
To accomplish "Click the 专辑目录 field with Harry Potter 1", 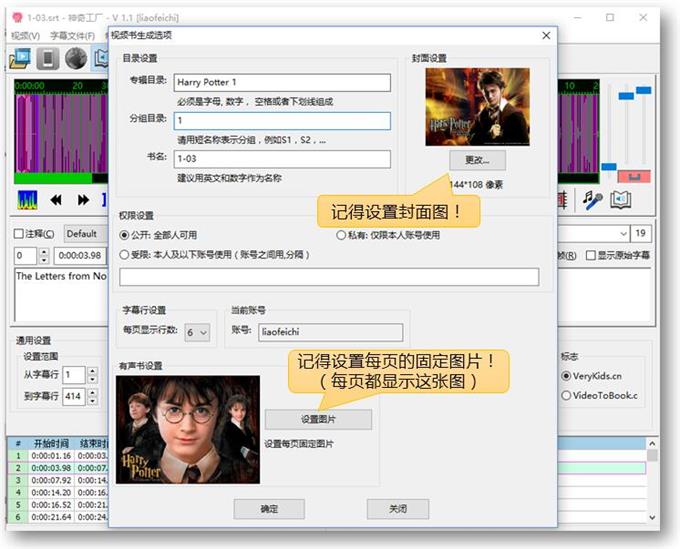I will [282, 82].
